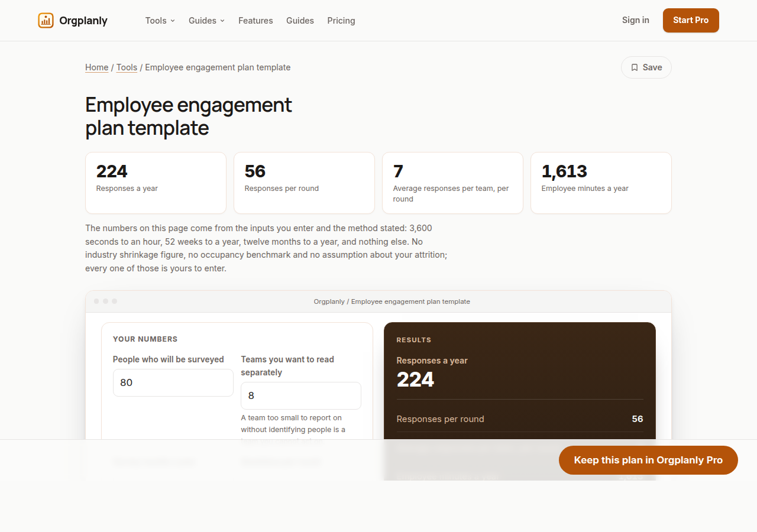Viewport: 757px width, 532px height.
Task: Click Responses per round row in Results
Action: point(520,419)
